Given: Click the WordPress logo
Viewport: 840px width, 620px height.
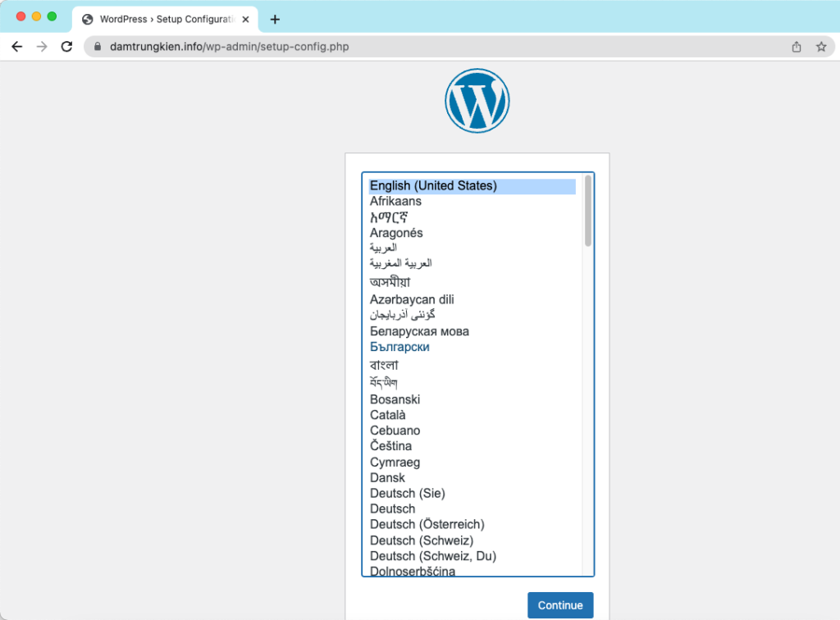Looking at the screenshot, I should coord(477,101).
